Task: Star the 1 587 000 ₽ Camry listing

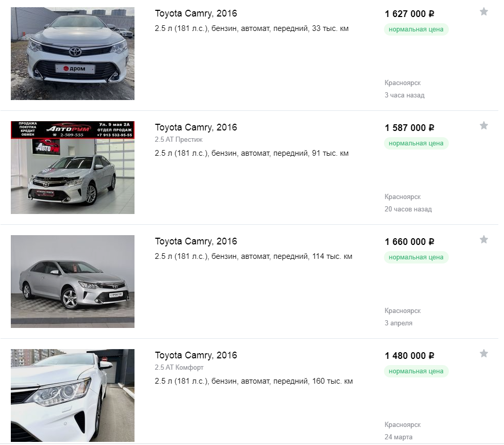Action: click(x=483, y=126)
